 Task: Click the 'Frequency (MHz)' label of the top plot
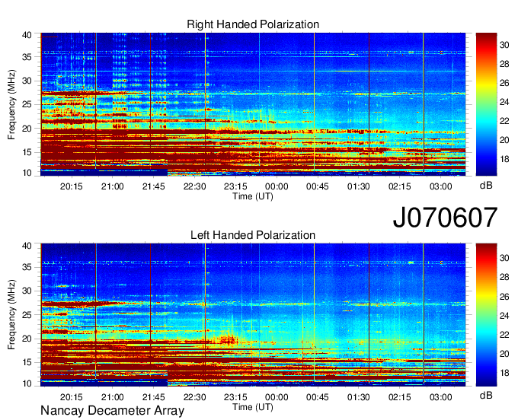click(11, 104)
